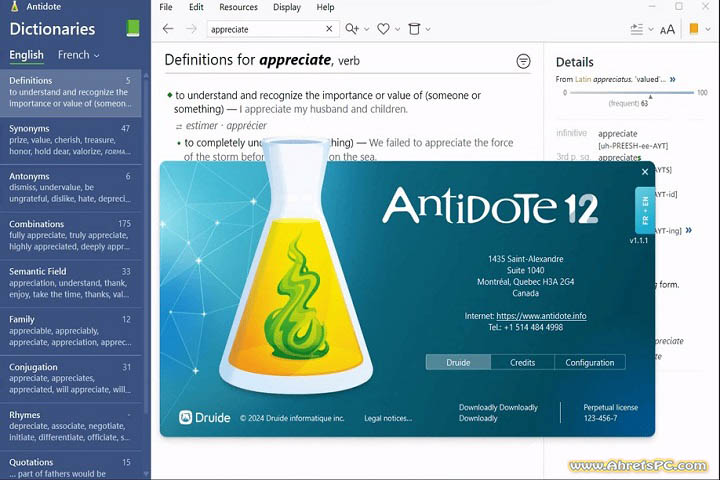The image size is (720, 480).
Task: Select the Definitions sidebar entry
Action: 71,92
